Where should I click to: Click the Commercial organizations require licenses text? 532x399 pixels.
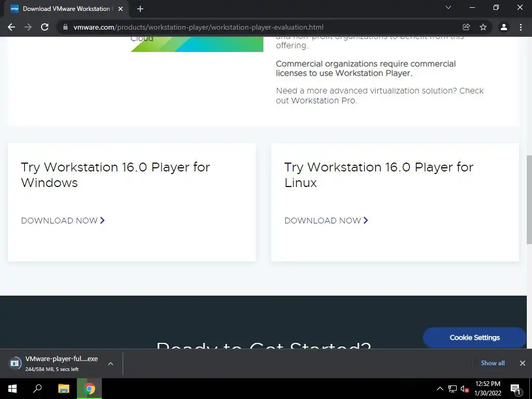click(366, 69)
